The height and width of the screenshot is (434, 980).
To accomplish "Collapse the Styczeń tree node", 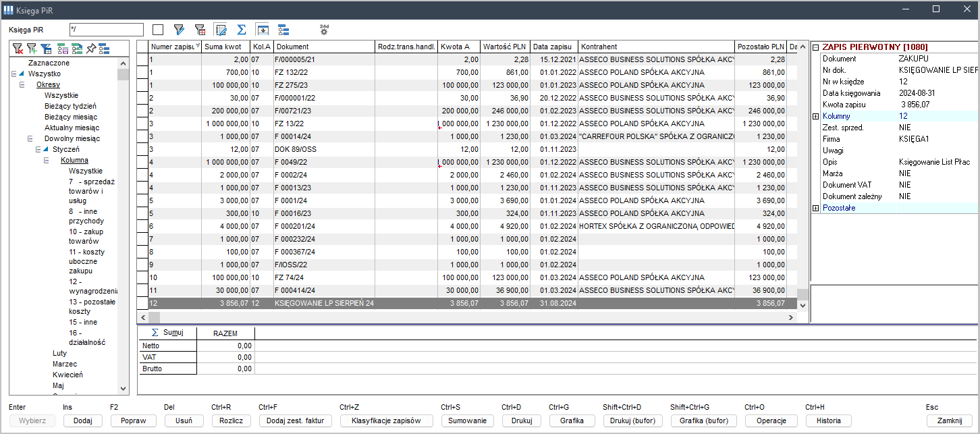I will [x=38, y=149].
